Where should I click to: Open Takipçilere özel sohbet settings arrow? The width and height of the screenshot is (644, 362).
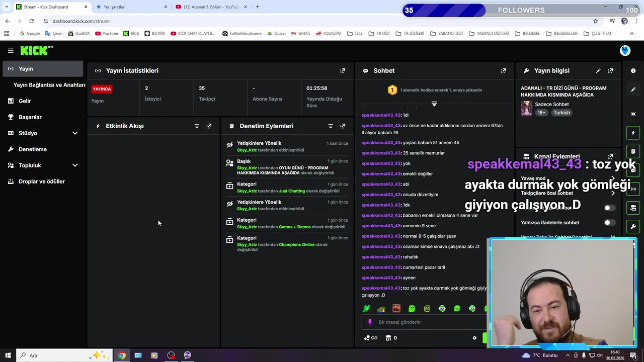[x=612, y=193]
